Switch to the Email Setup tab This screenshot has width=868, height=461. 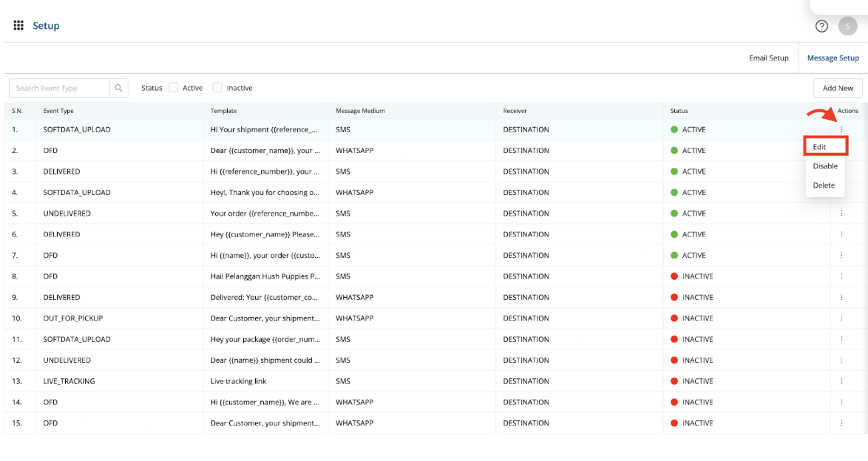768,58
